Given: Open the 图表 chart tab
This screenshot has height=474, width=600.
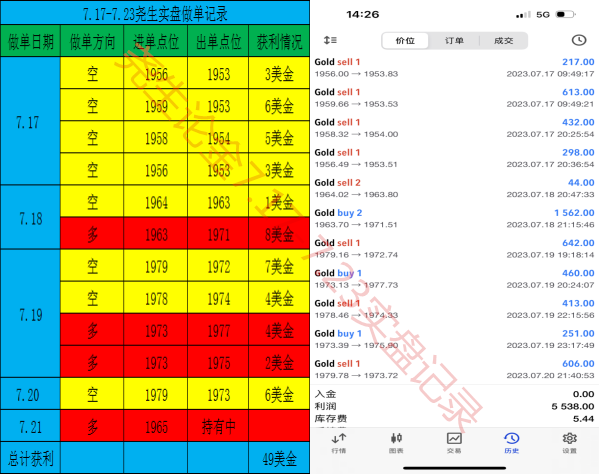Looking at the screenshot, I should pos(396,443).
